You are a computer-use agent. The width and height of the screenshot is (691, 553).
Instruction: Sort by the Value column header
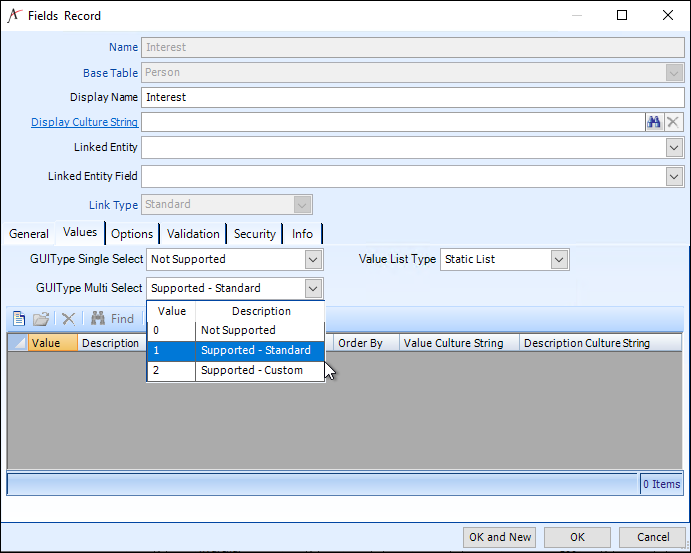(x=52, y=343)
